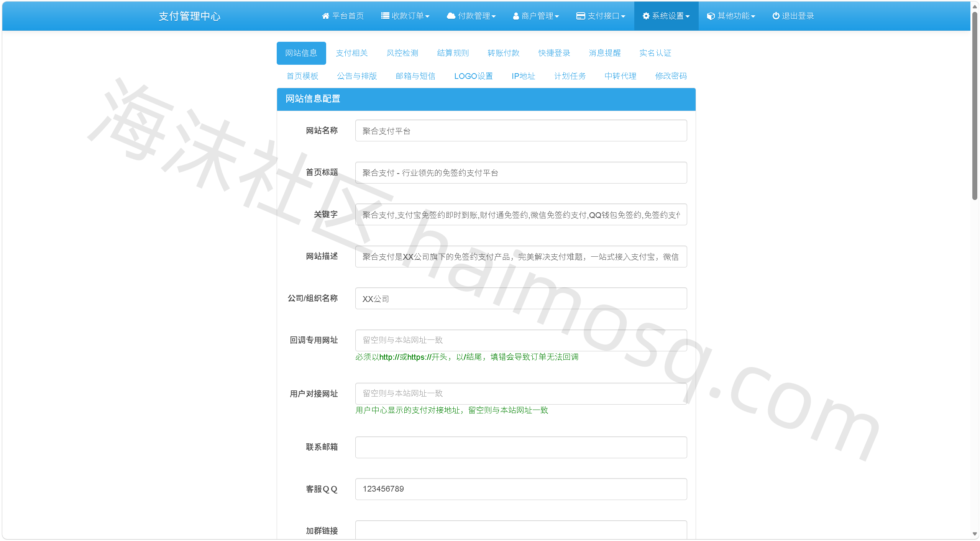The image size is (980, 541).
Task: Open the 消息提醒 tab
Action: coord(605,53)
